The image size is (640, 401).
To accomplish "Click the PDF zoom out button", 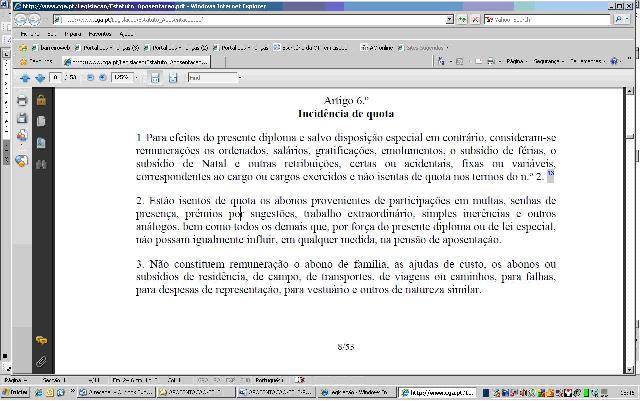I will click(90, 78).
